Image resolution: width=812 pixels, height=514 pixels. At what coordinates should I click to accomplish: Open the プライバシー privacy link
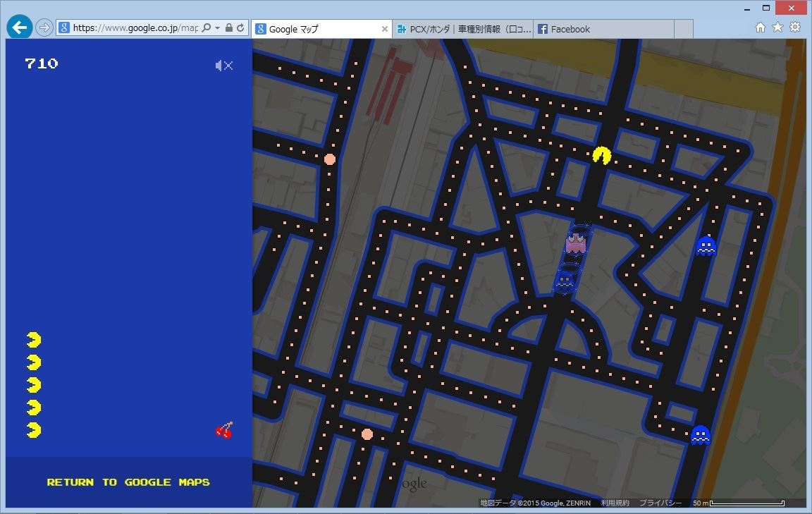[660, 503]
